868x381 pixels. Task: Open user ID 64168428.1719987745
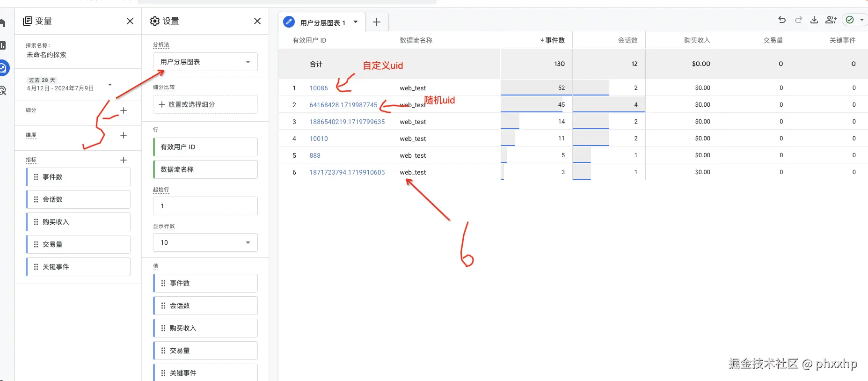[343, 105]
